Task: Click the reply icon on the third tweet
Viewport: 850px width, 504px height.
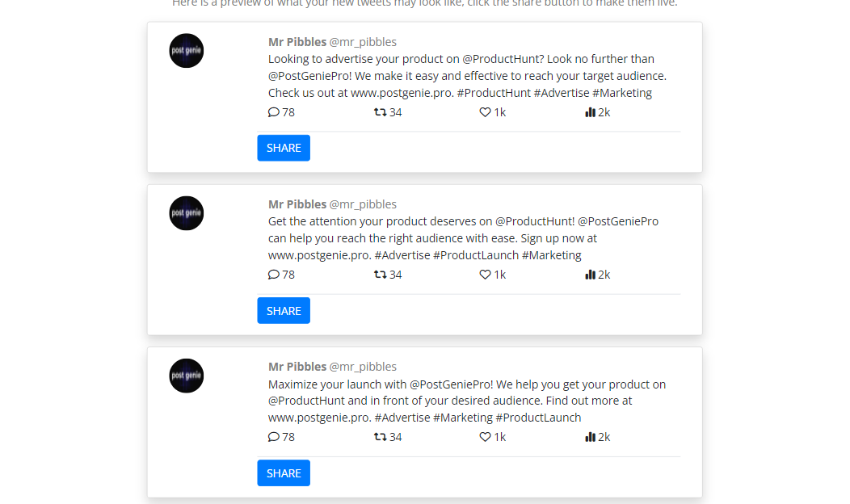Action: click(274, 437)
